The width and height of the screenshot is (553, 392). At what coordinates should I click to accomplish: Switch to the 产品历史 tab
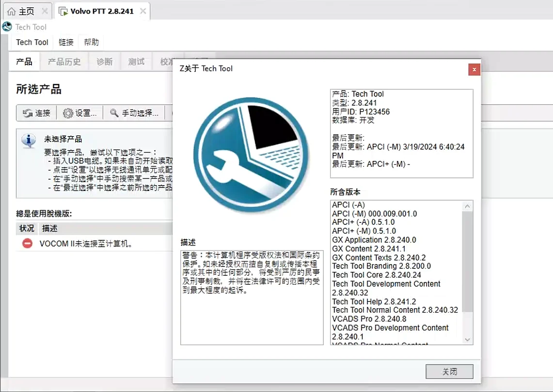click(x=64, y=61)
